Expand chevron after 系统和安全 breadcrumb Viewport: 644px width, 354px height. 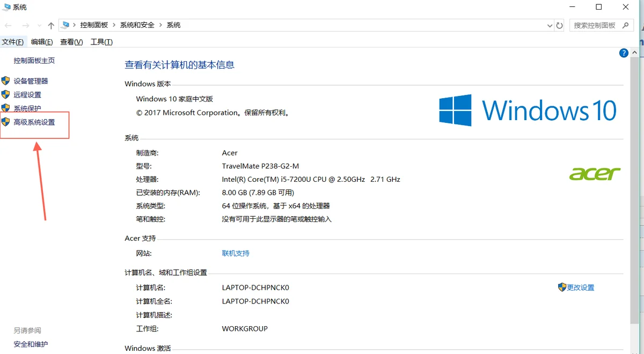[x=160, y=25]
